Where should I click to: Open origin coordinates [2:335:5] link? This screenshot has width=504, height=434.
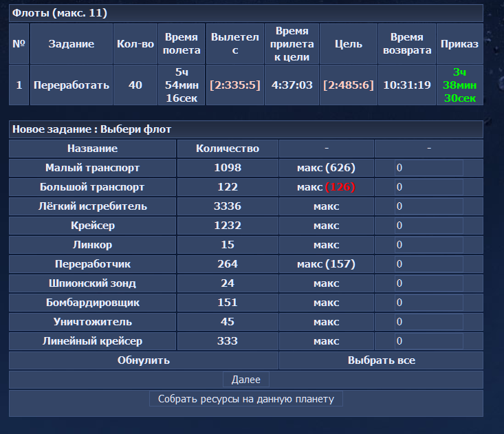[x=234, y=85]
